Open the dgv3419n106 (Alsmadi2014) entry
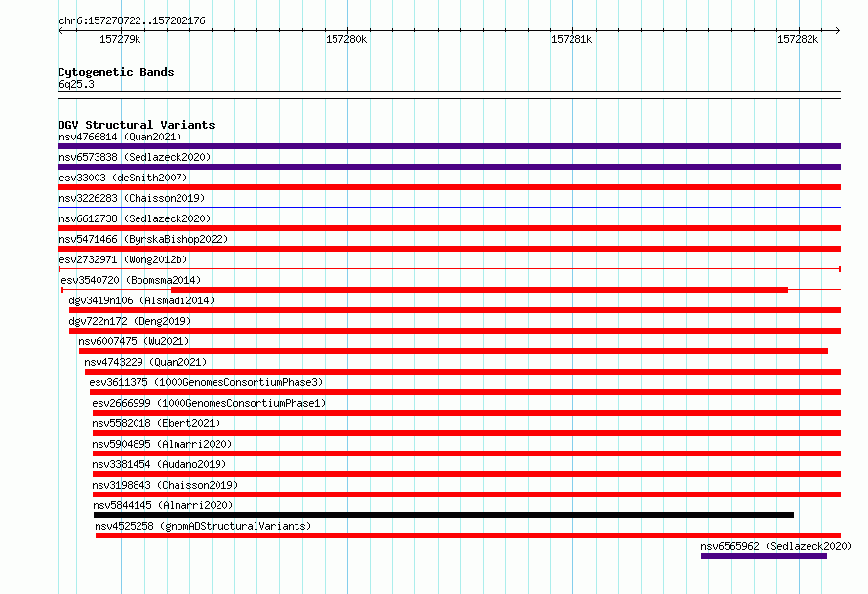This screenshot has width=868, height=594. (454, 310)
